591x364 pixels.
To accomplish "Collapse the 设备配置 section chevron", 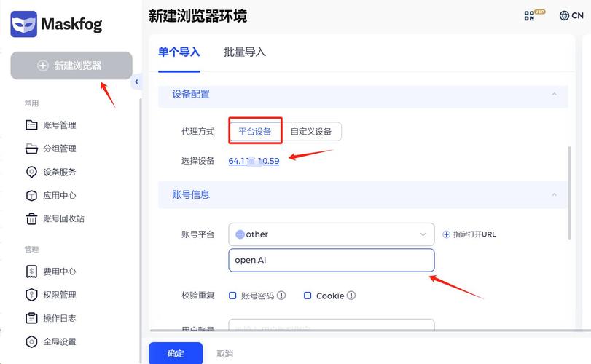I will point(554,94).
